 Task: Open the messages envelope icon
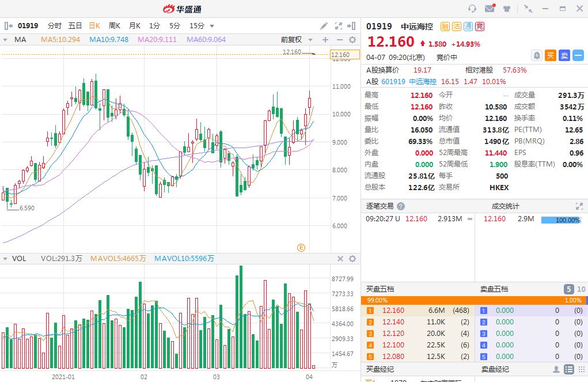point(490,9)
